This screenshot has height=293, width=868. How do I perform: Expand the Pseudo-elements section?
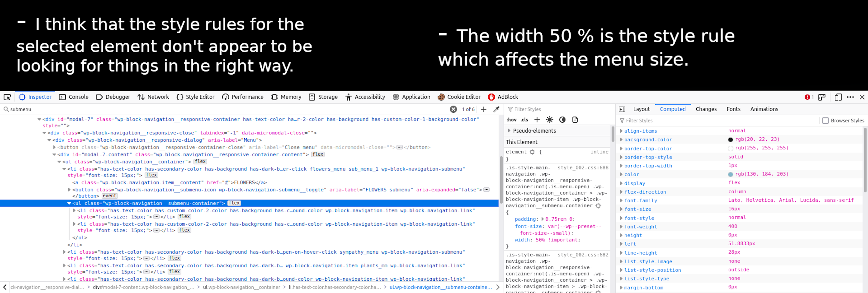pos(509,130)
